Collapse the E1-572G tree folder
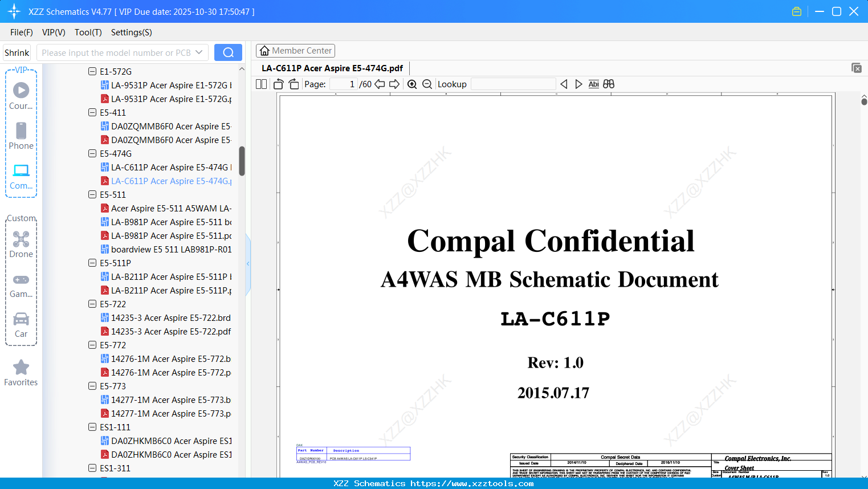868x489 pixels. click(x=92, y=71)
